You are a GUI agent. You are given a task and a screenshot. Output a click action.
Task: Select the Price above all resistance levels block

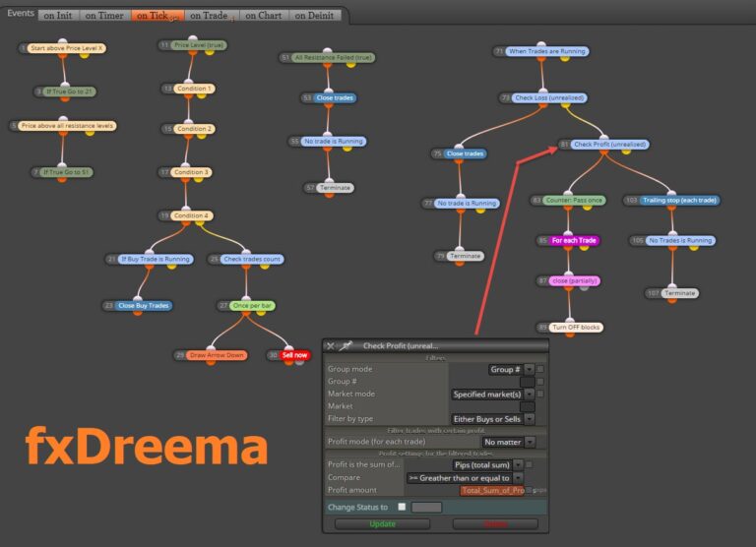pyautogui.click(x=67, y=126)
